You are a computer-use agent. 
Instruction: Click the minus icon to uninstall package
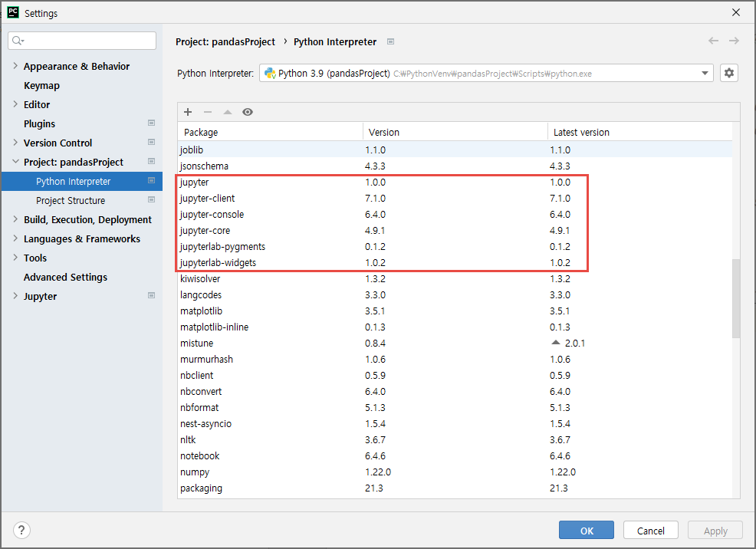[x=208, y=112]
